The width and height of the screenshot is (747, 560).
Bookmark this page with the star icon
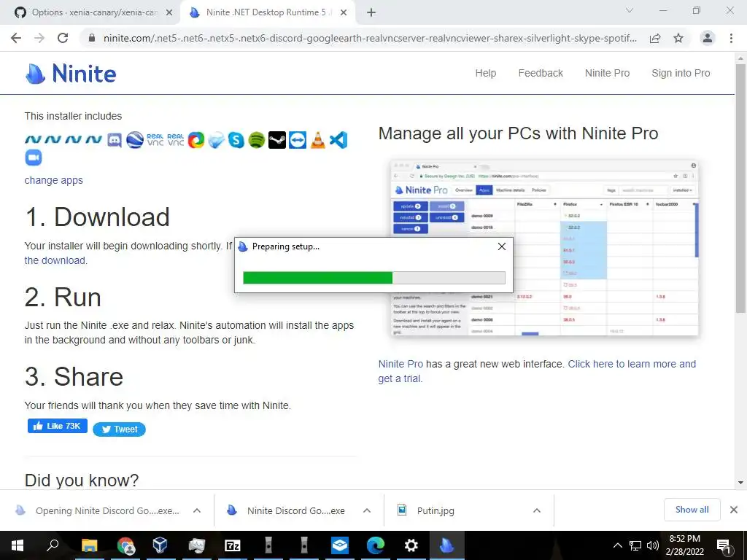[x=678, y=38]
